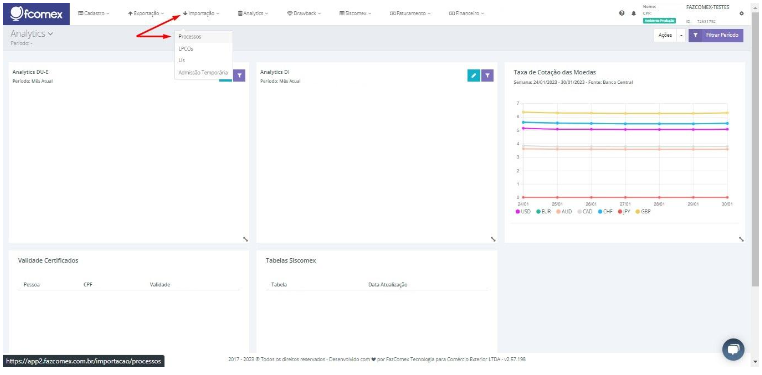Toggle the CHF series in chart legend

pyautogui.click(x=606, y=212)
